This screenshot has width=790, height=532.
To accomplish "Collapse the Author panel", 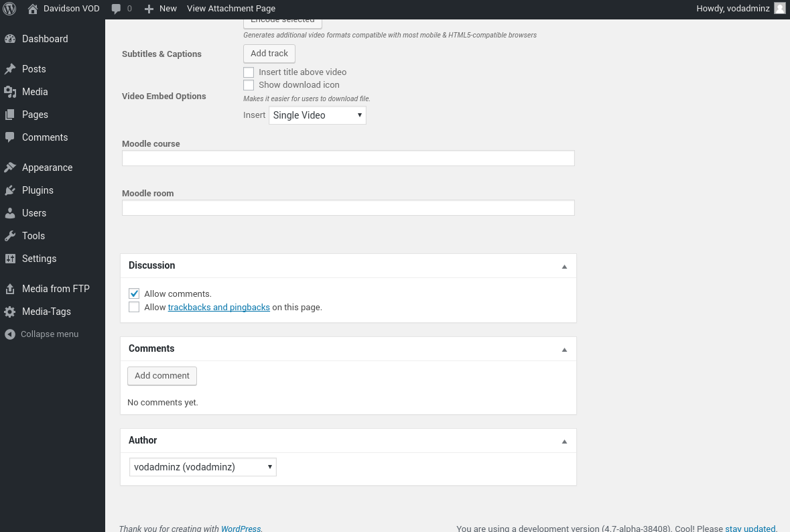I will 564,442.
